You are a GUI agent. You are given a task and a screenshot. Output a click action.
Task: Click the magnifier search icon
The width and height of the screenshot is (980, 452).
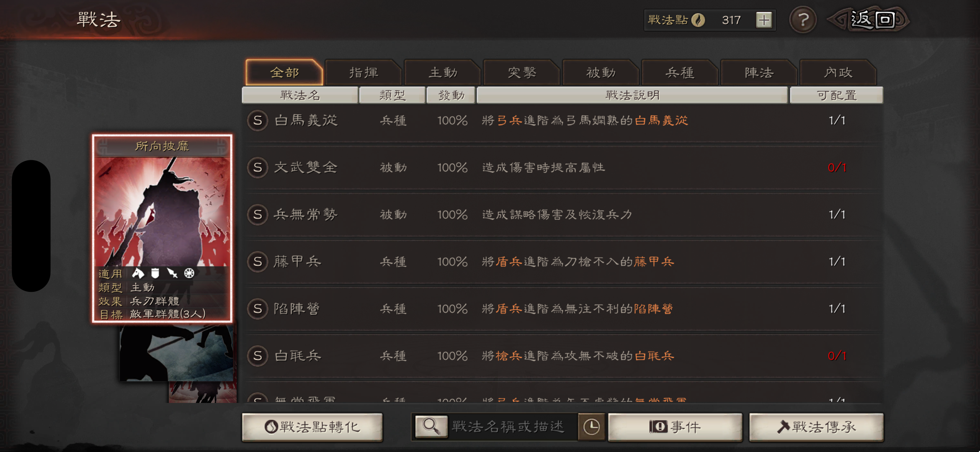point(431,426)
